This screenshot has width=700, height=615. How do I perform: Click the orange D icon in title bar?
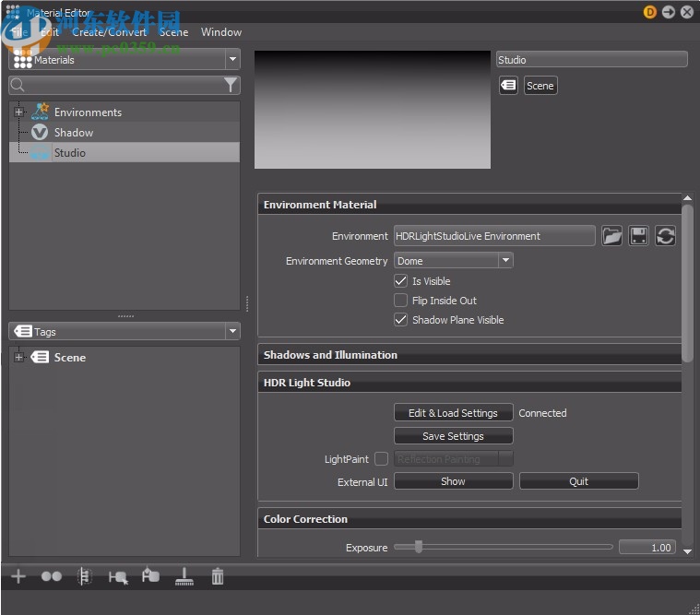(649, 12)
